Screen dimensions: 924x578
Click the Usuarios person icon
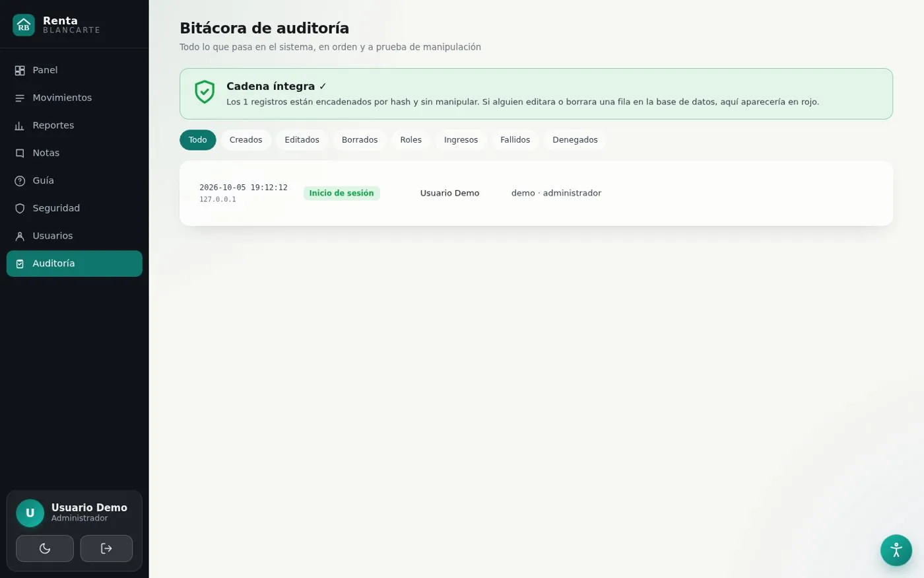point(20,236)
